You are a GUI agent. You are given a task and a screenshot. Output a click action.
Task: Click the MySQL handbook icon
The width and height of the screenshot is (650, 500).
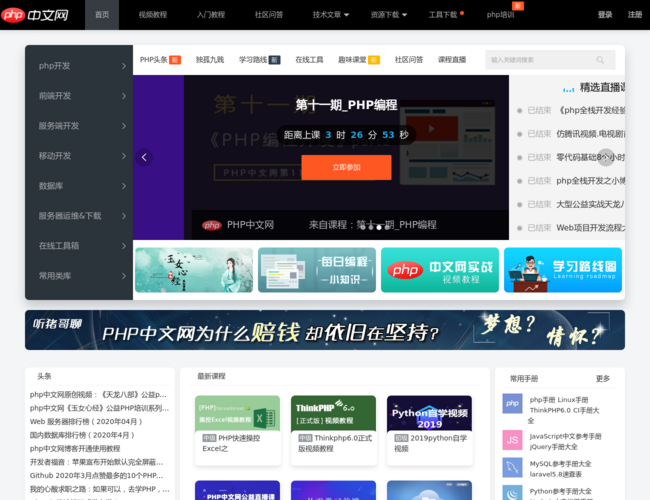coord(512,468)
